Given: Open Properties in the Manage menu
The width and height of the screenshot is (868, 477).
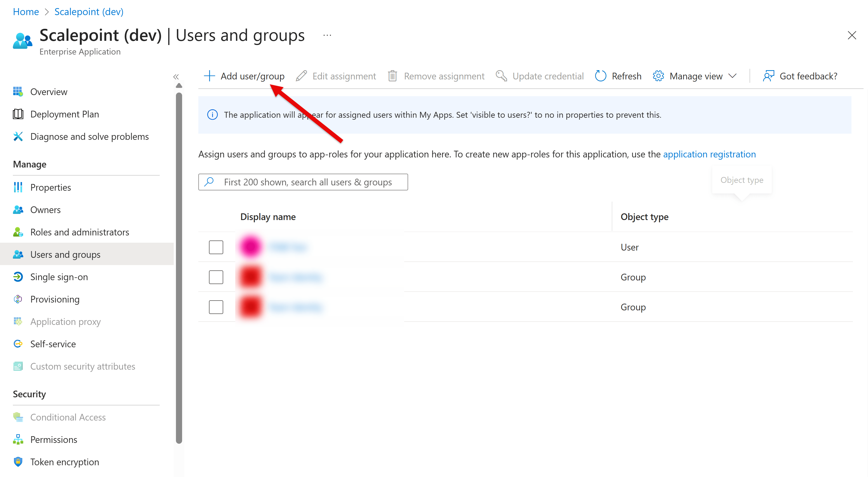Looking at the screenshot, I should coord(51,187).
